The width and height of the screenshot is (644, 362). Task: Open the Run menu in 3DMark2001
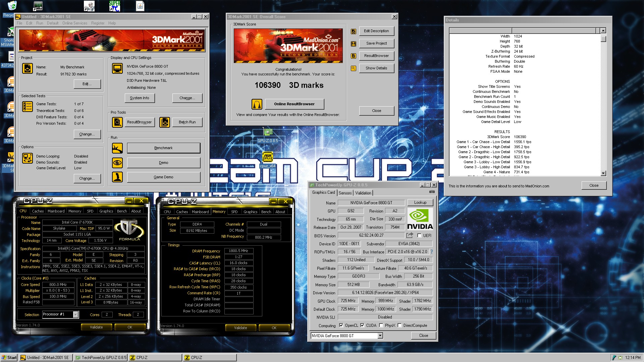(40, 23)
